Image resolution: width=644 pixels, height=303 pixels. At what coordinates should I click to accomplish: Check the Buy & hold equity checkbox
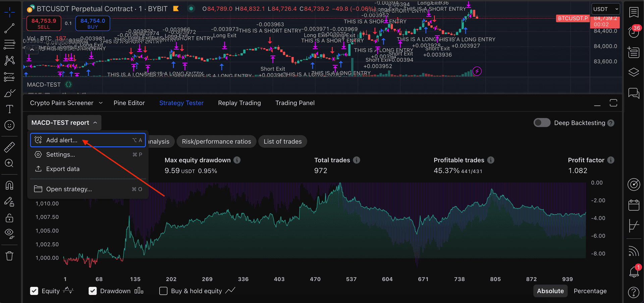click(163, 291)
